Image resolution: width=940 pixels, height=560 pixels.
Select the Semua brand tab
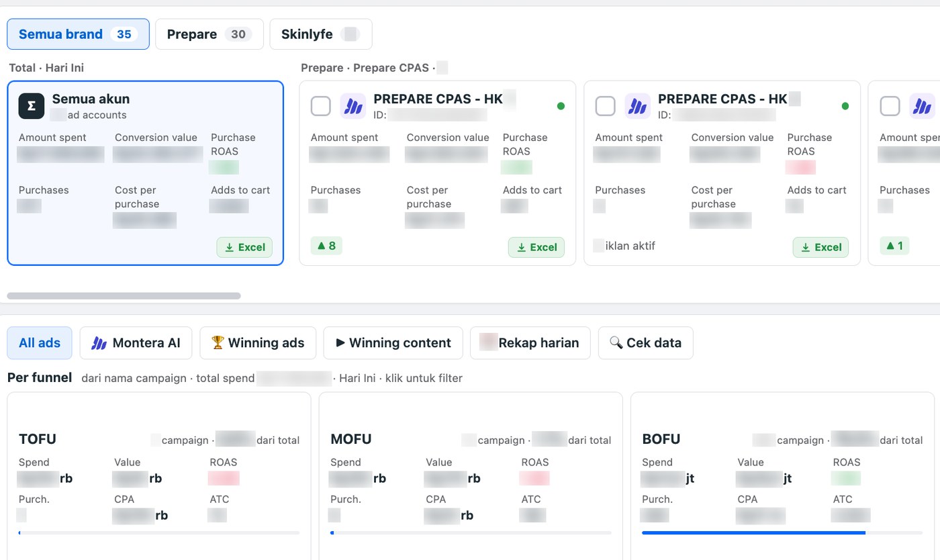click(78, 34)
